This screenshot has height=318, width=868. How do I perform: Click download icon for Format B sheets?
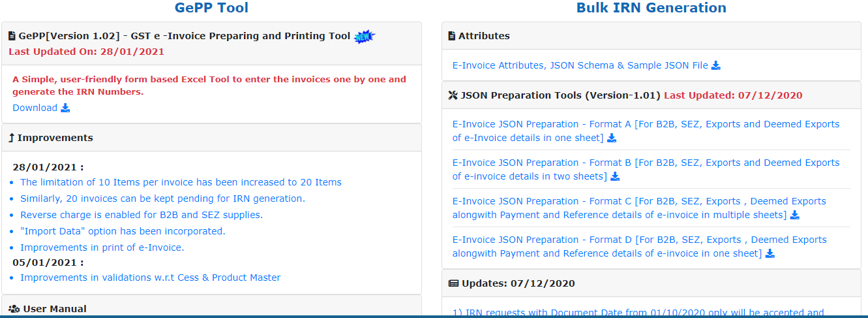click(x=615, y=176)
